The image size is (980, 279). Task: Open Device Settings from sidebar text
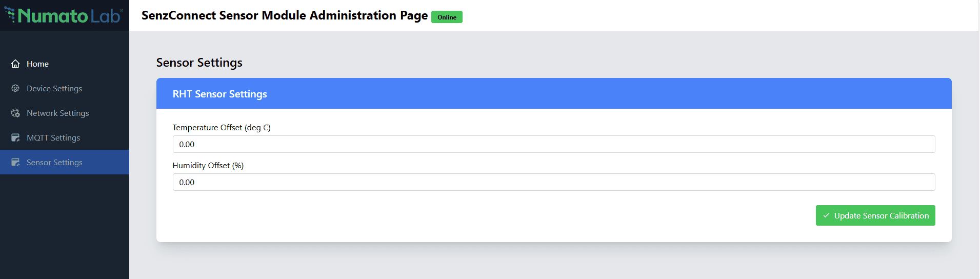pyautogui.click(x=54, y=89)
